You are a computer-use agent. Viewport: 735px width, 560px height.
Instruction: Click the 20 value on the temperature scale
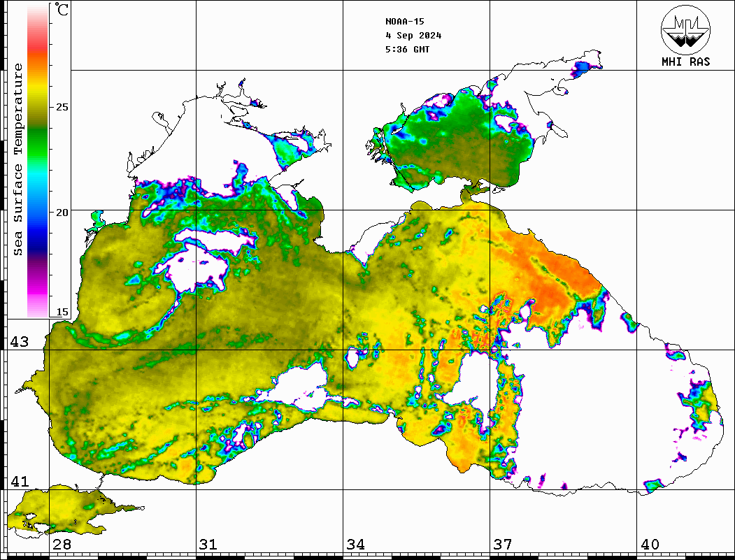coord(62,213)
